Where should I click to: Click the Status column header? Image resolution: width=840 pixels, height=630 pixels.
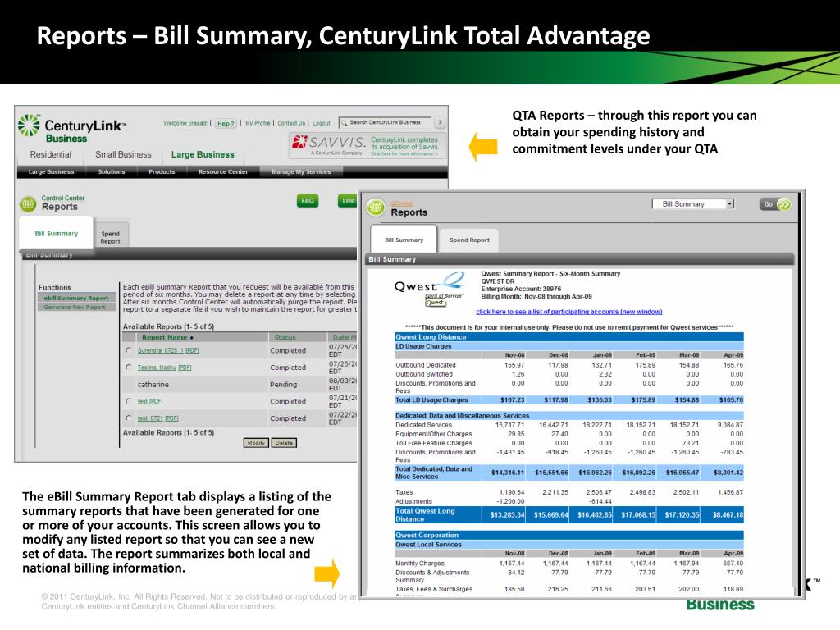pos(285,337)
